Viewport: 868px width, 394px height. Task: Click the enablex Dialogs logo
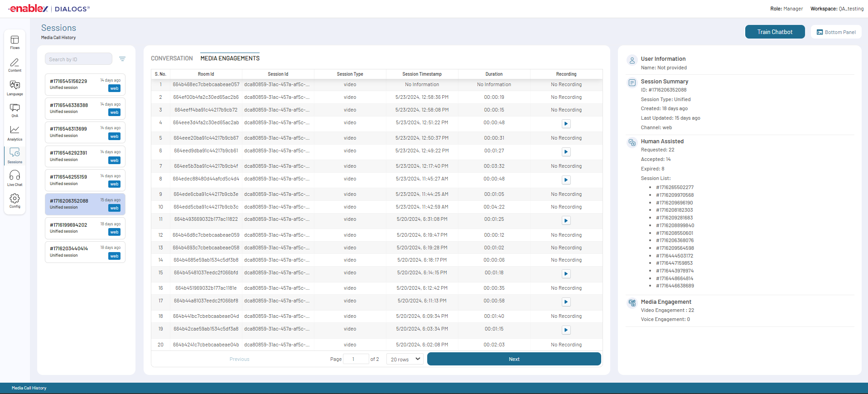point(49,9)
